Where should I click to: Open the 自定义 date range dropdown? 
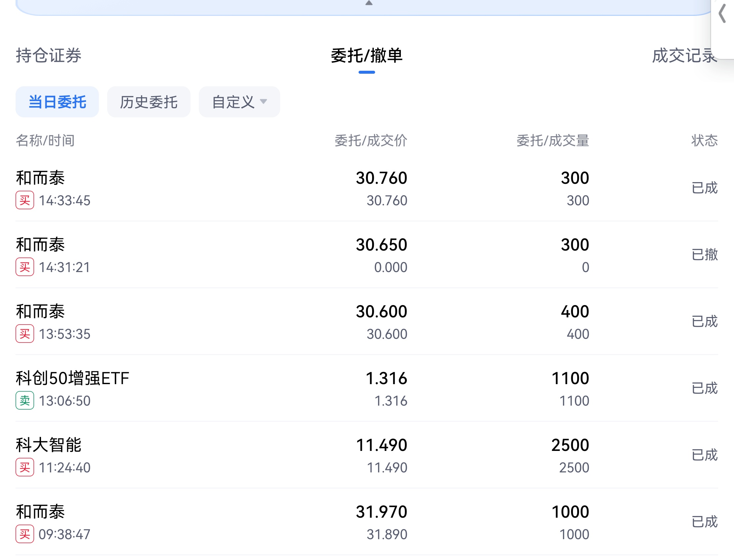pyautogui.click(x=239, y=102)
